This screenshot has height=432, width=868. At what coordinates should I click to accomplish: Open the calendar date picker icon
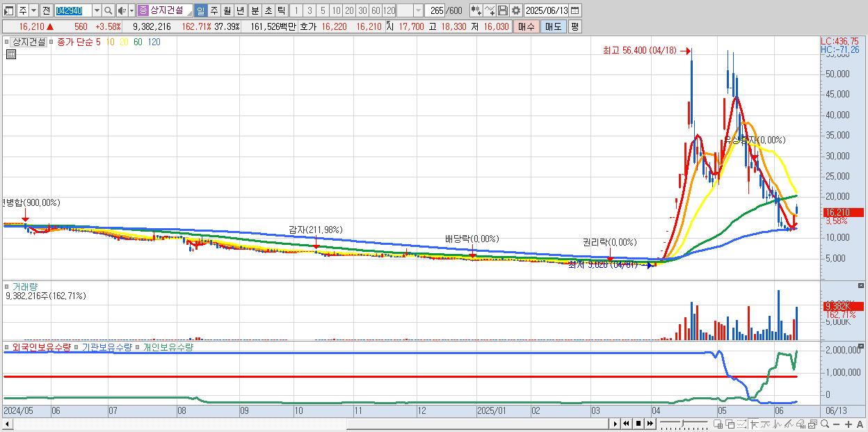(x=575, y=10)
